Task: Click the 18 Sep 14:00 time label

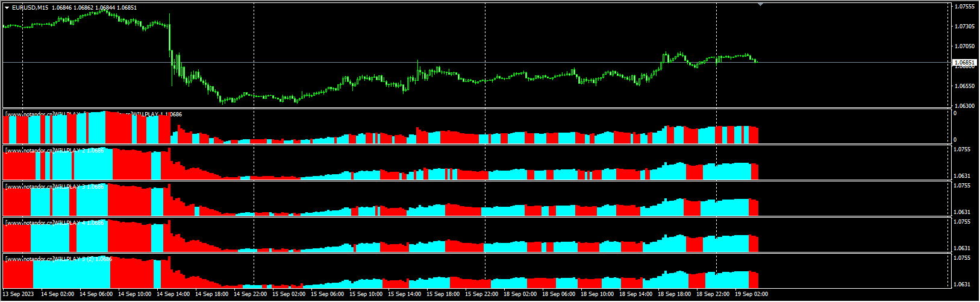Action: (x=635, y=295)
